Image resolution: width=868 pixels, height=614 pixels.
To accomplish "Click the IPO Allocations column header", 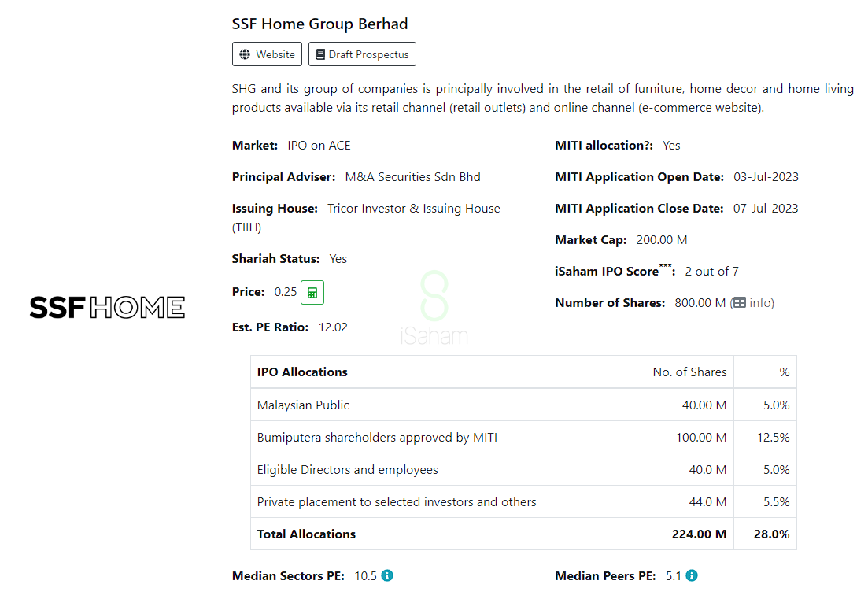I will click(302, 372).
